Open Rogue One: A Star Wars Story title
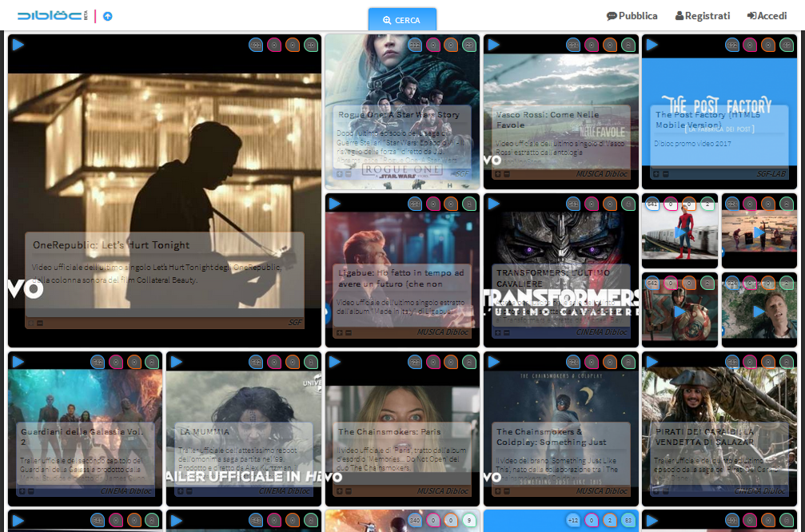 (398, 115)
